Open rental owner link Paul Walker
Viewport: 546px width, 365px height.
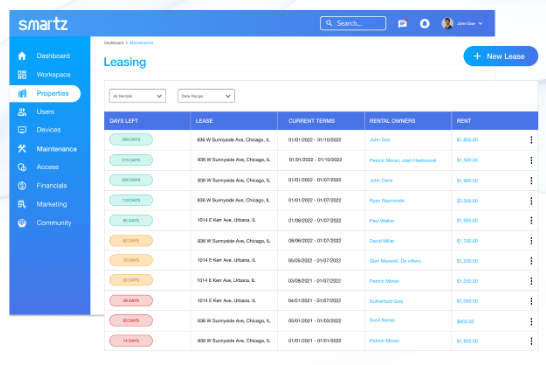point(382,221)
